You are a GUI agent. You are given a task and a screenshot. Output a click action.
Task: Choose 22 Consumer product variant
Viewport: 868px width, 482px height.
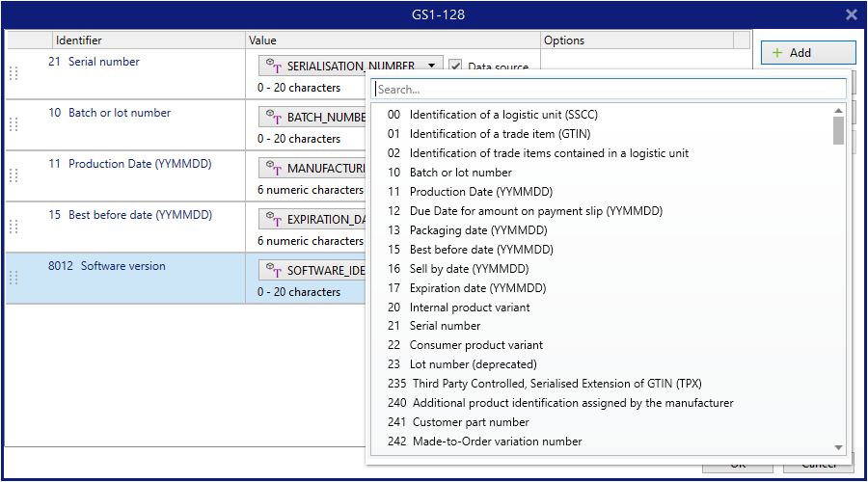(465, 345)
